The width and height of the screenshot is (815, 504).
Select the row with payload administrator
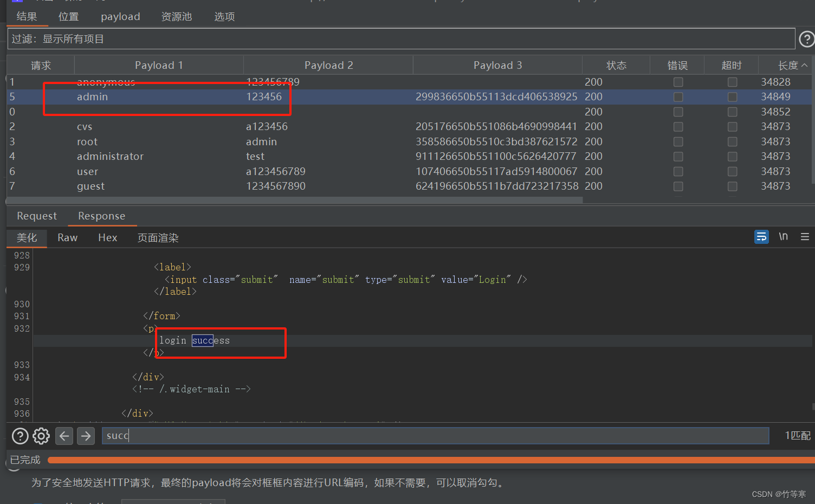[x=409, y=157]
